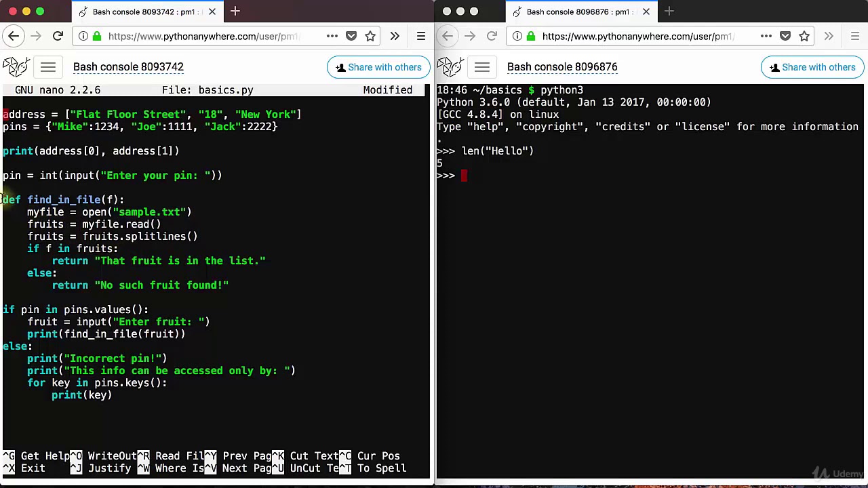This screenshot has width=868, height=488.
Task: Click Back arrow in right browser window
Action: [448, 36]
